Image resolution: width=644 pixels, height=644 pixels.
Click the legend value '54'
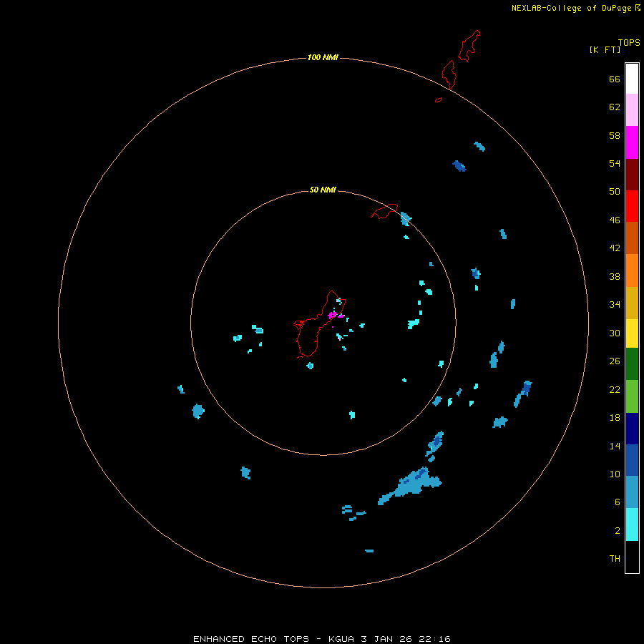tap(615, 163)
